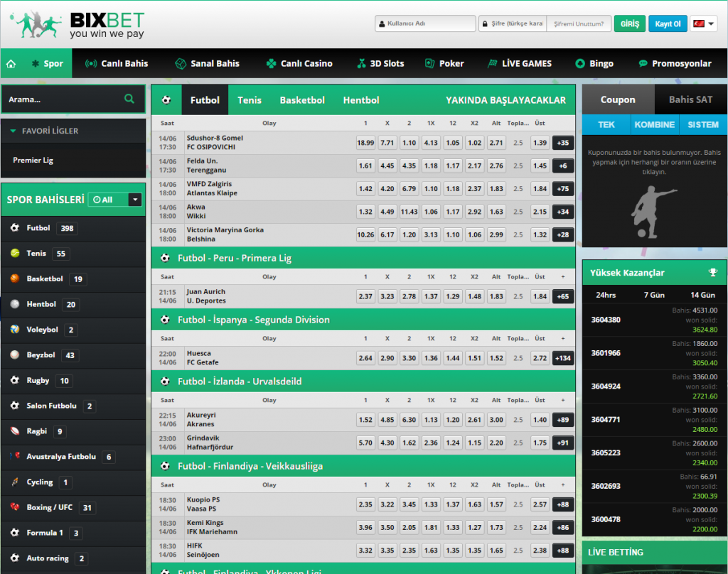Pick odds 18.99 for Sdushor-8 Gomel win
Screen dimensions: 728x574
pyautogui.click(x=365, y=143)
